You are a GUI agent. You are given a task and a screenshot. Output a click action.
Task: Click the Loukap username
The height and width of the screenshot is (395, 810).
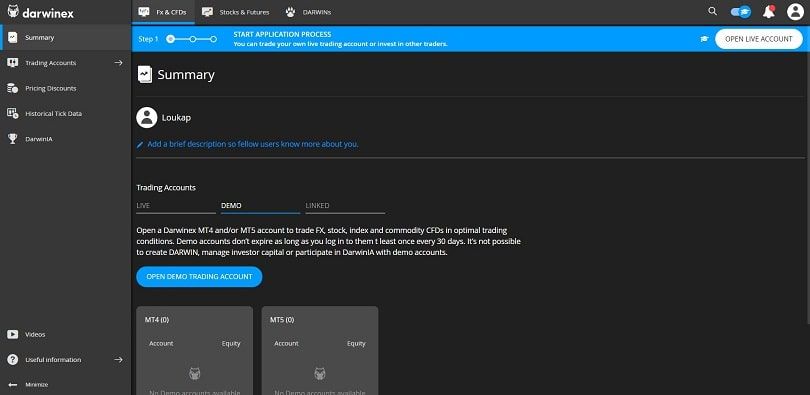tap(176, 118)
